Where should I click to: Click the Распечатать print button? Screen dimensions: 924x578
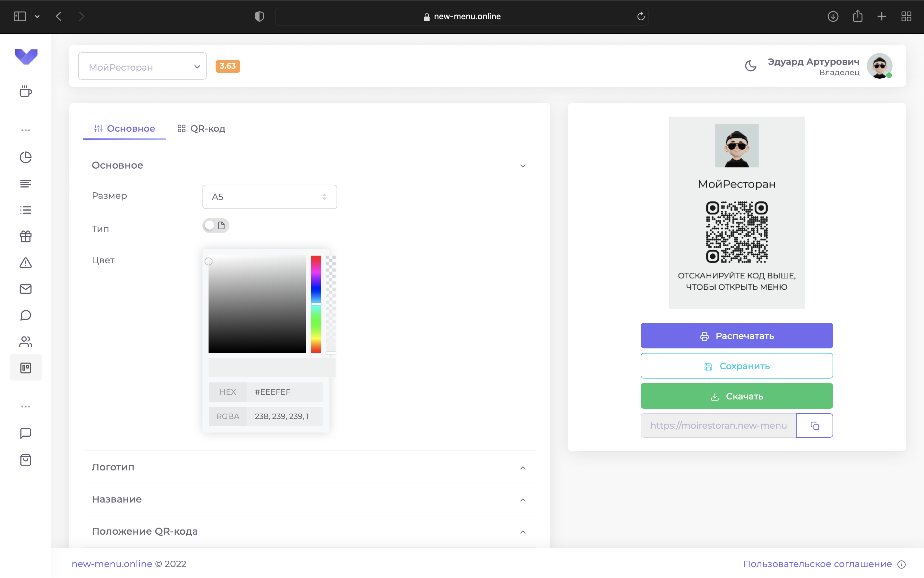pyautogui.click(x=737, y=336)
